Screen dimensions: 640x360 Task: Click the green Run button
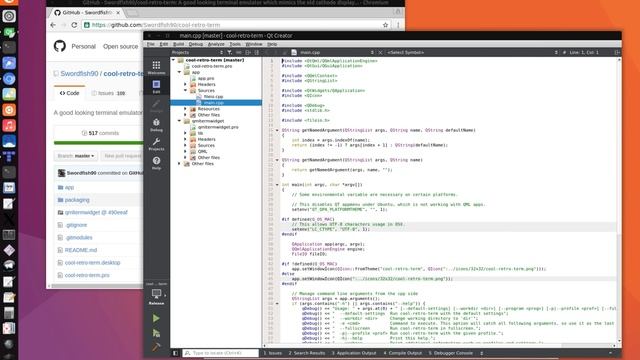point(156,318)
